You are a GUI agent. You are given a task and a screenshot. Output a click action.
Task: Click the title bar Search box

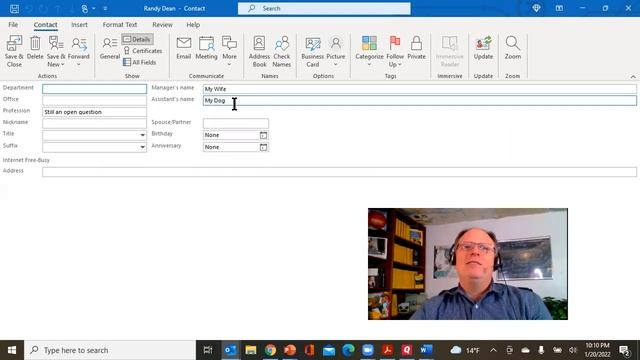pyautogui.click(x=324, y=8)
